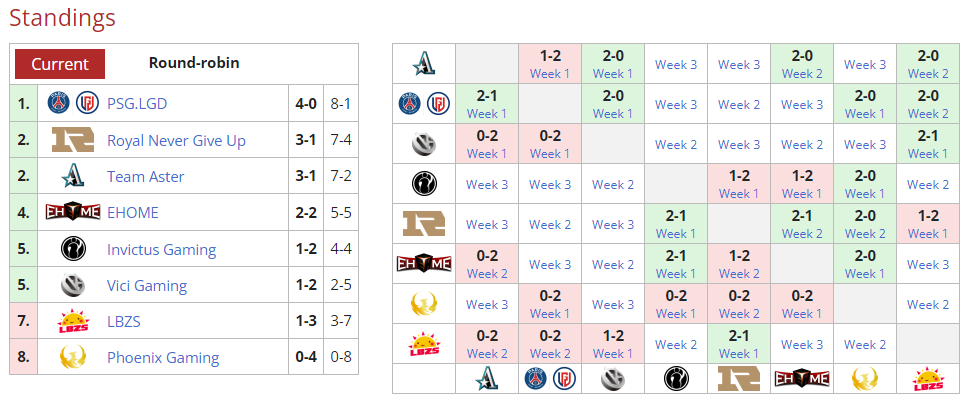
Task: Click the LBZS sun logo in standings list
Action: tap(73, 322)
